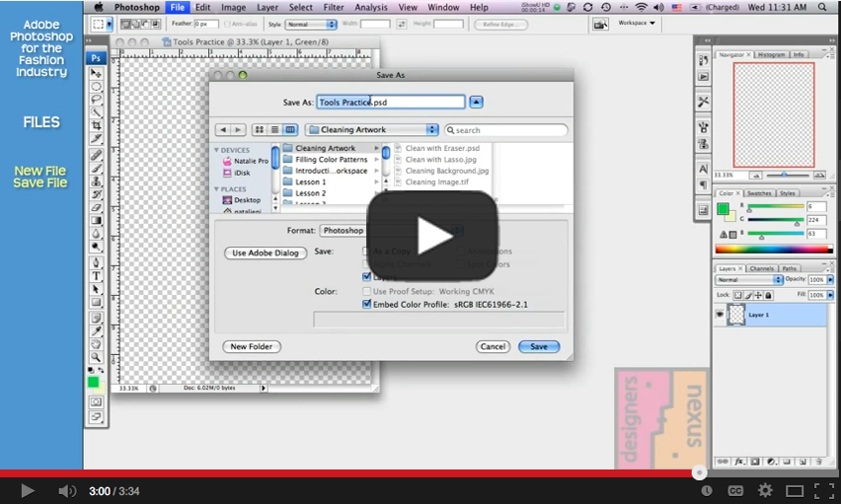
Task: Open the Analysis menu
Action: (x=370, y=7)
